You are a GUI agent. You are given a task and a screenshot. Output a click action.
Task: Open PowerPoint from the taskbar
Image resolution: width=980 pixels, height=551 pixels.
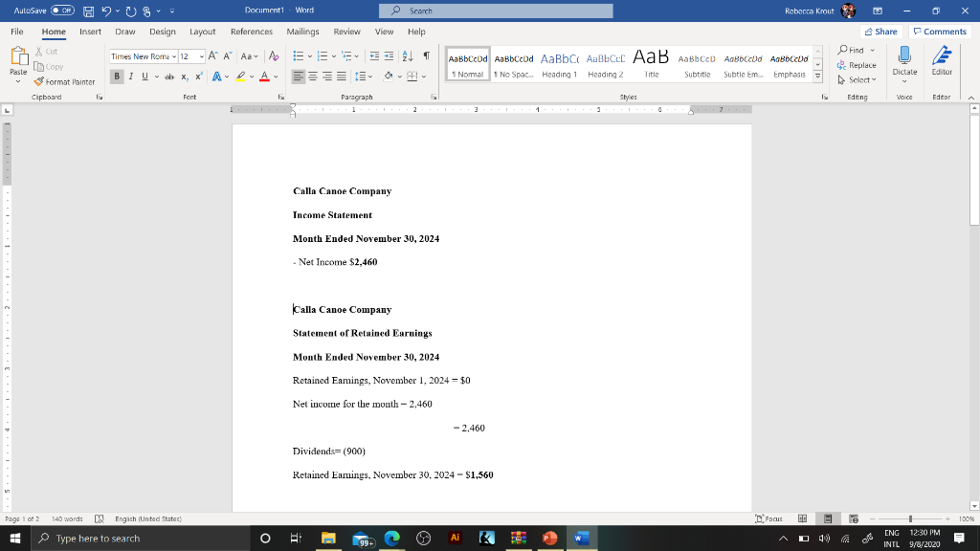549,538
